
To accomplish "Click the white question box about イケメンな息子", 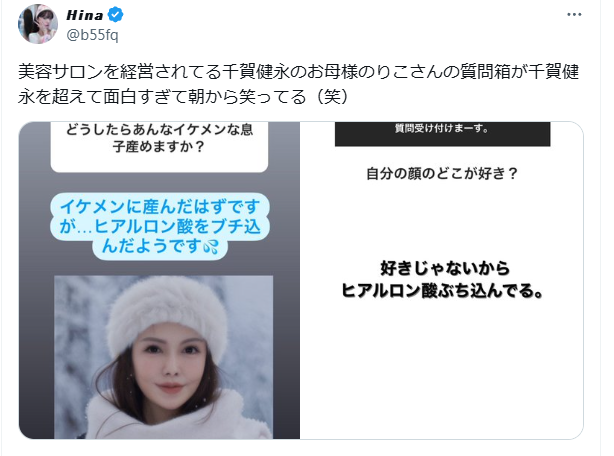I will click(159, 147).
